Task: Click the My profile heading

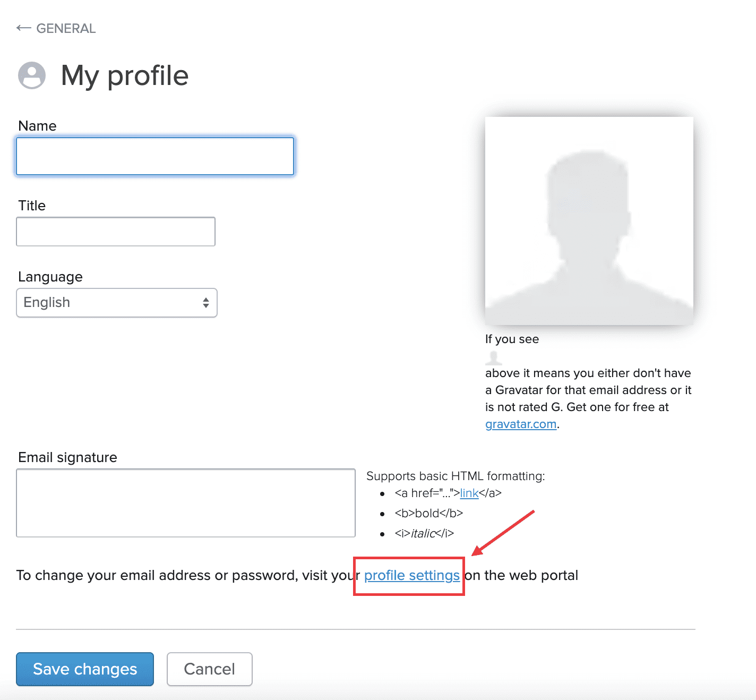Action: click(125, 75)
